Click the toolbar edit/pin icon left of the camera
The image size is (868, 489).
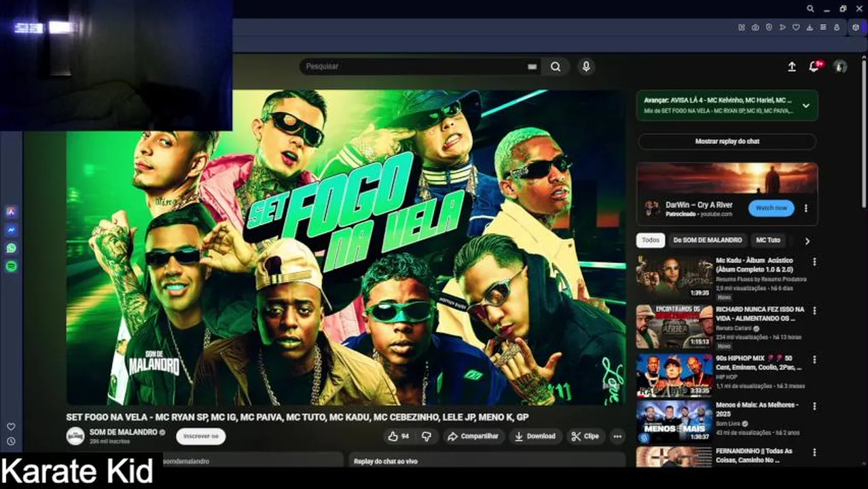pos(742,27)
